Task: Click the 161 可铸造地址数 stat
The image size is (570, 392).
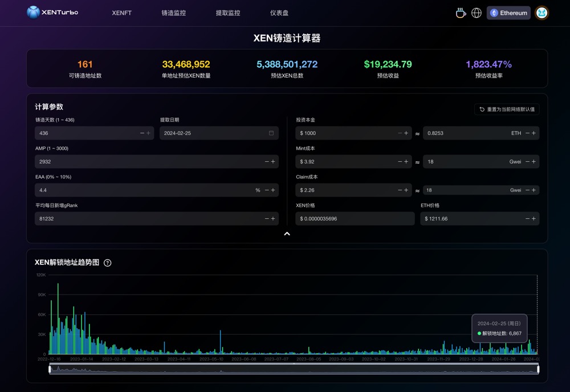Action: click(x=85, y=69)
